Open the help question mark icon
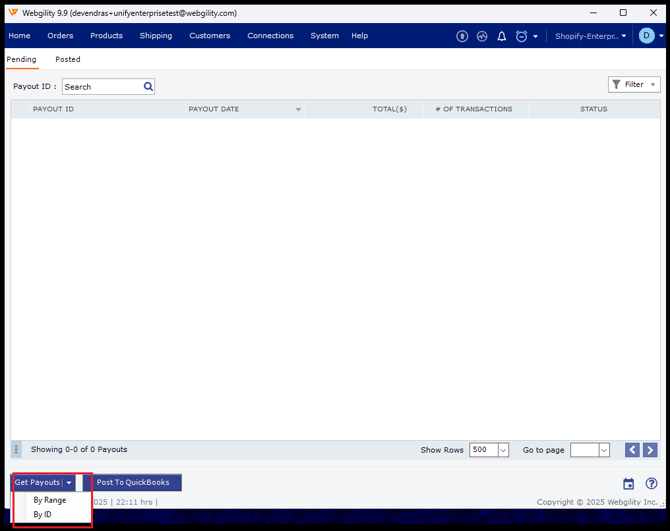The width and height of the screenshot is (670, 531). [x=651, y=484]
